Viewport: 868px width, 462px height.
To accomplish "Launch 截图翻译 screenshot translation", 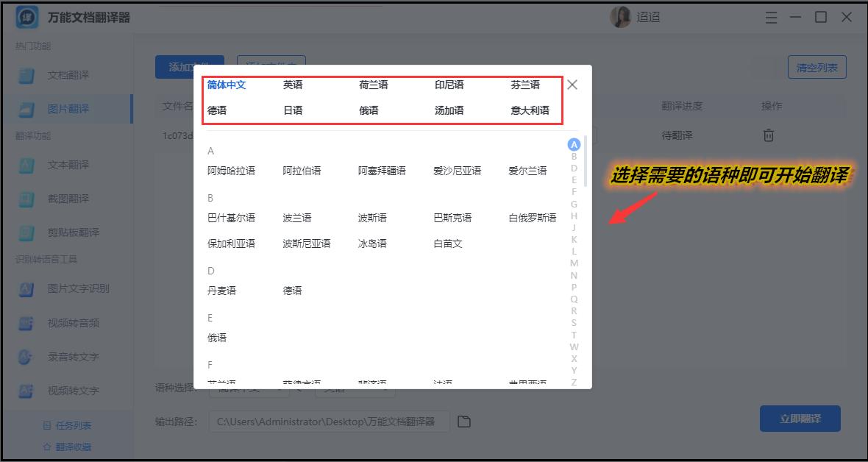I will pyautogui.click(x=68, y=197).
